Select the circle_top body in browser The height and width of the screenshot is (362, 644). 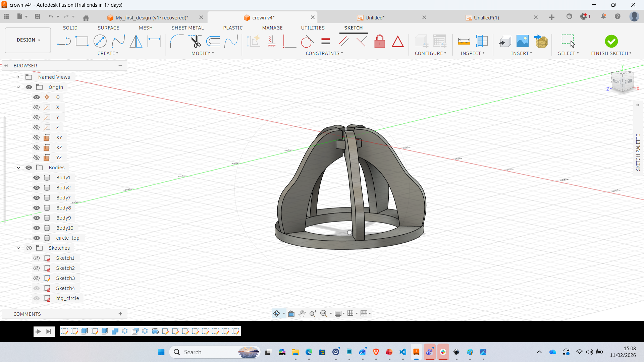click(x=68, y=238)
